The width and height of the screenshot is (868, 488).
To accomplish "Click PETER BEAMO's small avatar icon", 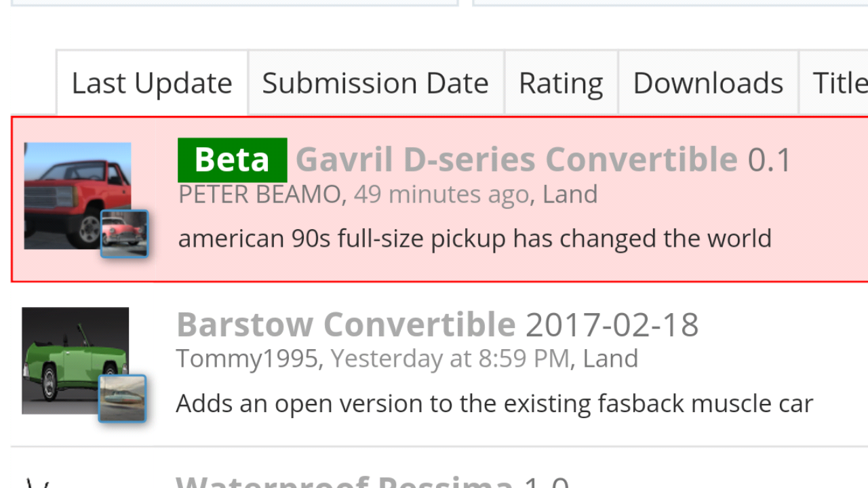I will click(125, 233).
